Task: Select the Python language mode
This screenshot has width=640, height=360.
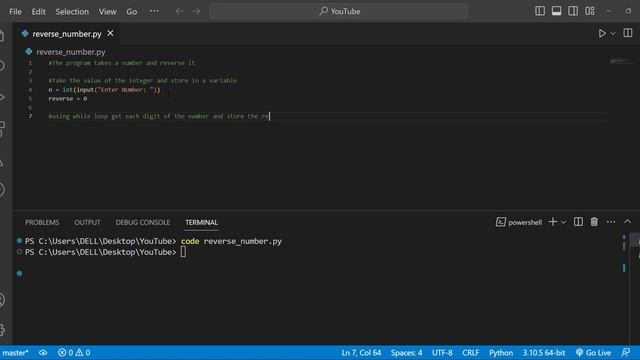Action: [x=501, y=353]
